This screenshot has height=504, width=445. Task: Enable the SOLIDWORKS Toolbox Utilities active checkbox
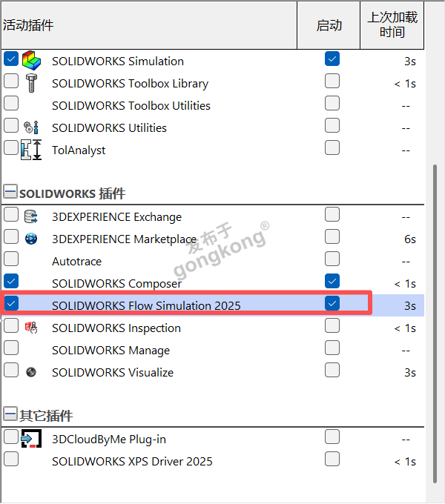11,104
